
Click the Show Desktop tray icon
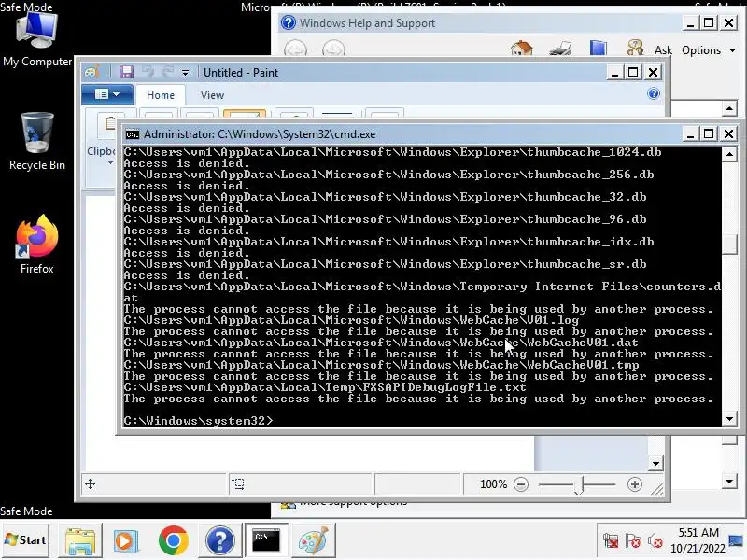tap(737, 540)
